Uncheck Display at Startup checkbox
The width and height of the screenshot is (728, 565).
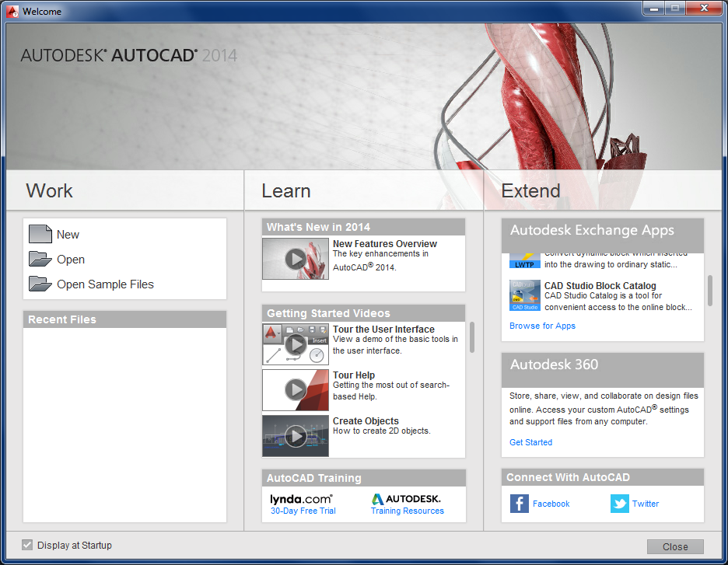point(27,545)
